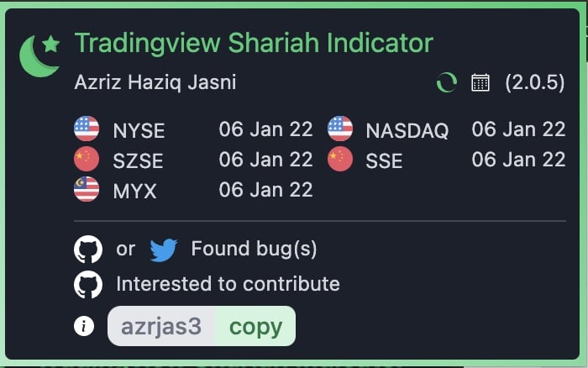This screenshot has height=368, width=588.
Task: Open the calendar icon next to version
Action: [x=480, y=82]
